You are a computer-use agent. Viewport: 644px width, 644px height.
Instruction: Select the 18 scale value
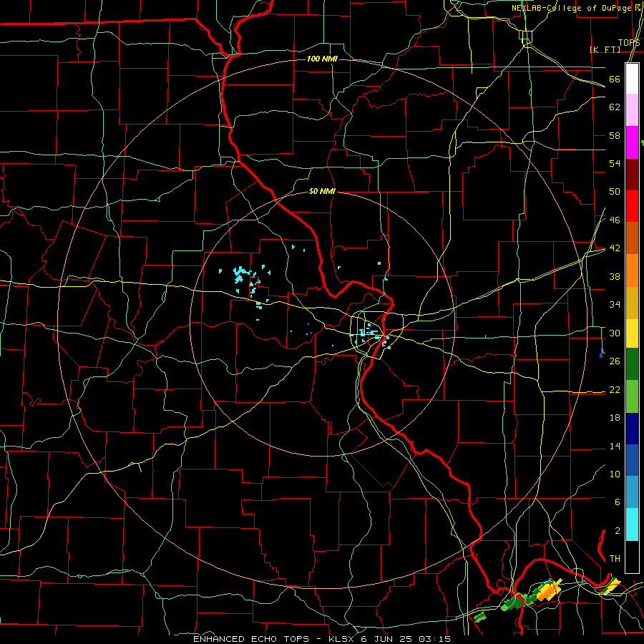615,418
